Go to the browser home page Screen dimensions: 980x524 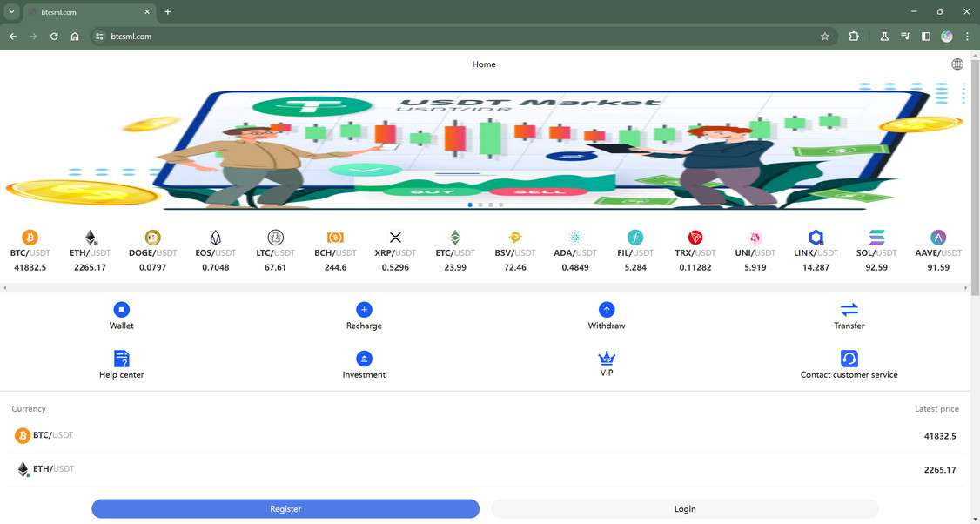point(75,37)
